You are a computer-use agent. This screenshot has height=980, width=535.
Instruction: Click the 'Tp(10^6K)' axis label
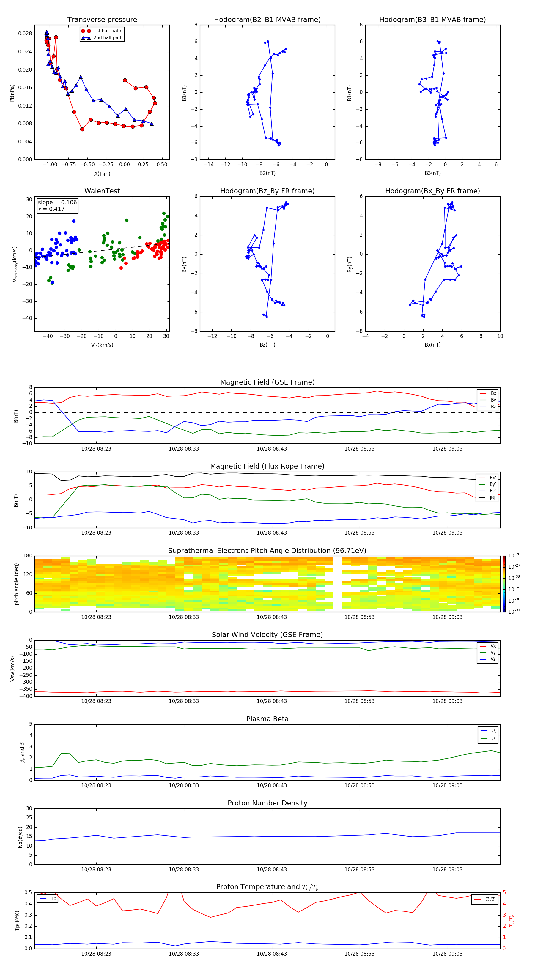[17, 921]
